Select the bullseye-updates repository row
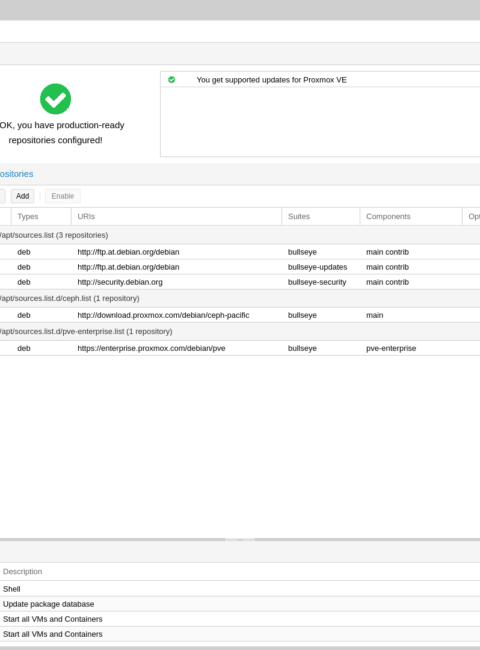This screenshot has width=480, height=650. pos(240,267)
